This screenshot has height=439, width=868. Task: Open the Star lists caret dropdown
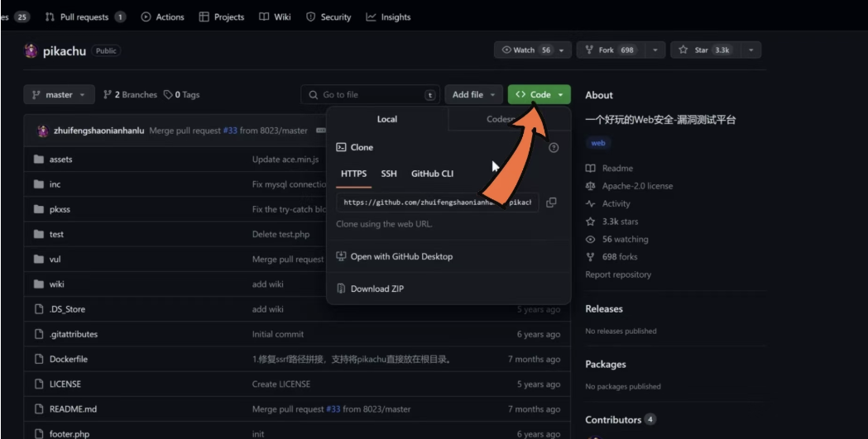(x=751, y=50)
